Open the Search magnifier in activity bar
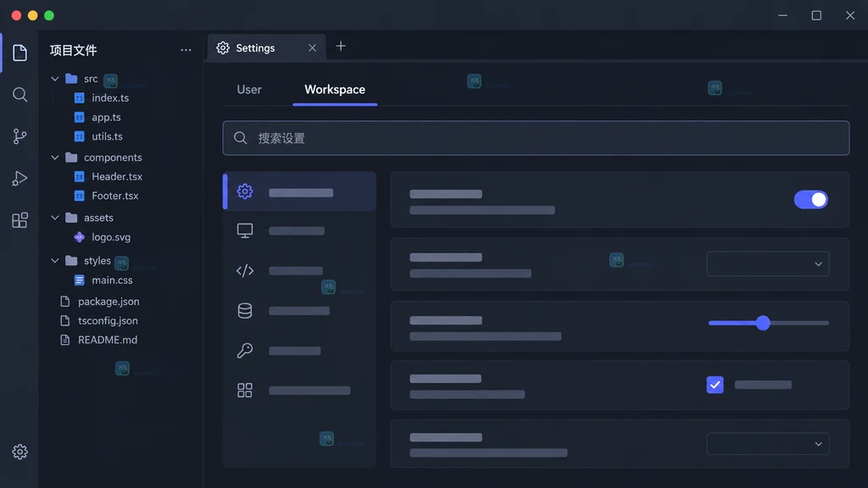 [20, 95]
